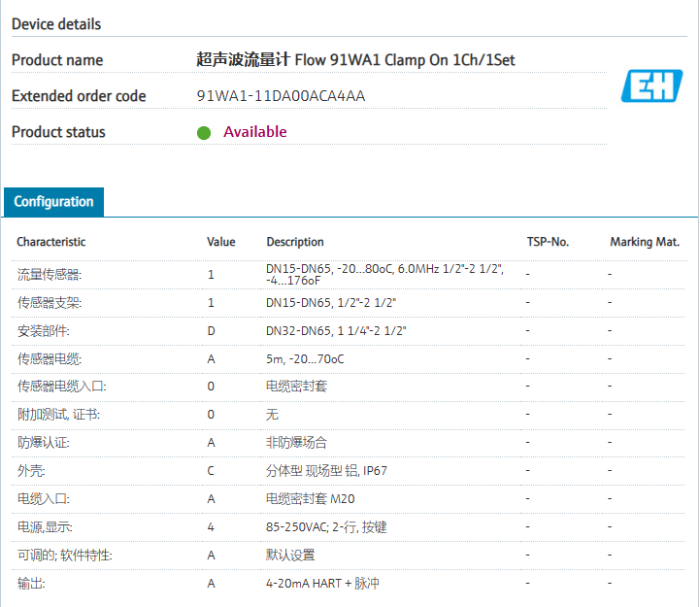Screen dimensions: 700x607
Task: Click the Value column header
Action: coord(221,242)
